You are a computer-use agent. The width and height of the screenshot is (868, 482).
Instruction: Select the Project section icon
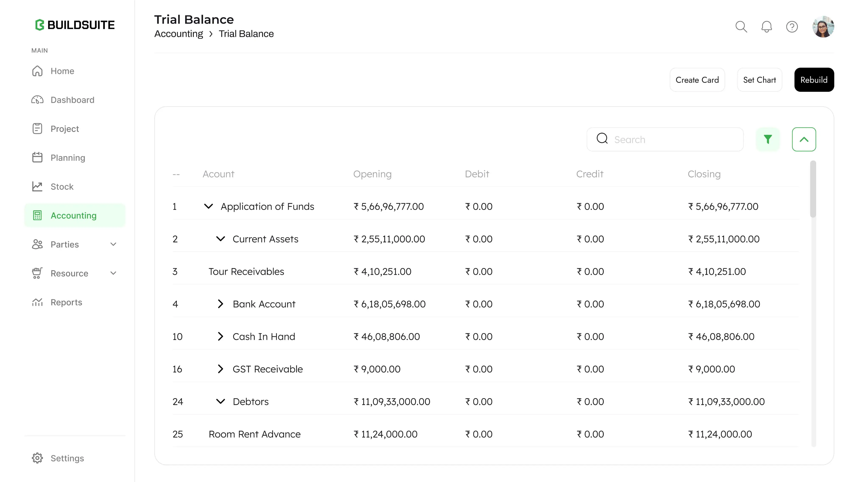point(37,128)
